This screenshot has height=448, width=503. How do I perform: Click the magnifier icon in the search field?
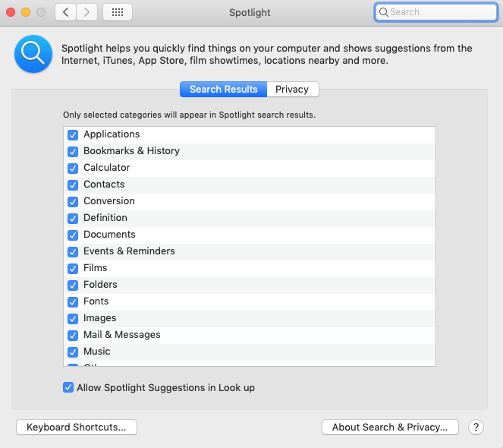383,12
